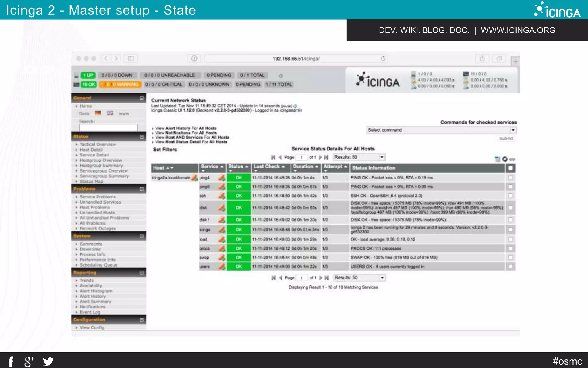The width and height of the screenshot is (588, 368).
Task: Open View Config in sidebar
Action: tap(92, 327)
